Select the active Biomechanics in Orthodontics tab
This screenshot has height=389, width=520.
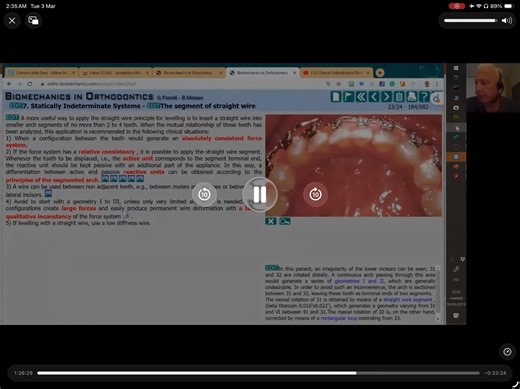tap(263, 72)
